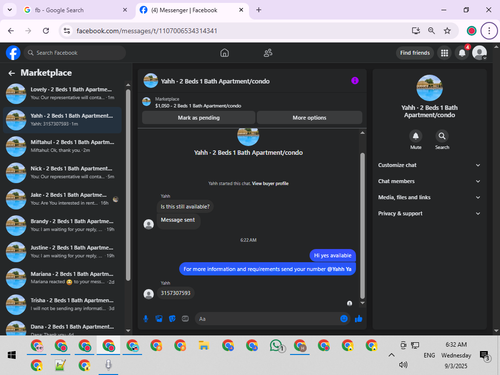Viewport: 500px width, 375px height.
Task: Open Chrome profile circle icon
Action: (471, 31)
